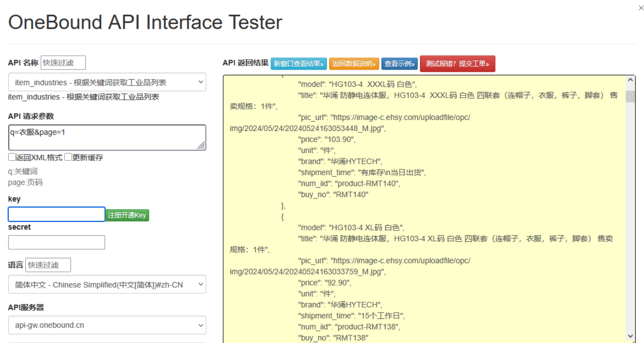Click the item_industries description text below dropdown
The width and height of the screenshot is (644, 343).
(84, 97)
